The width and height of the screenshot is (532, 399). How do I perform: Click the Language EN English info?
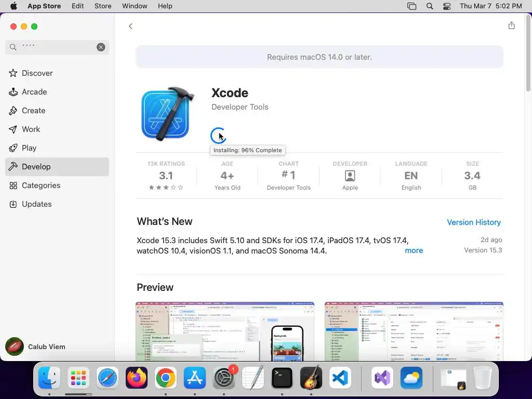[411, 176]
